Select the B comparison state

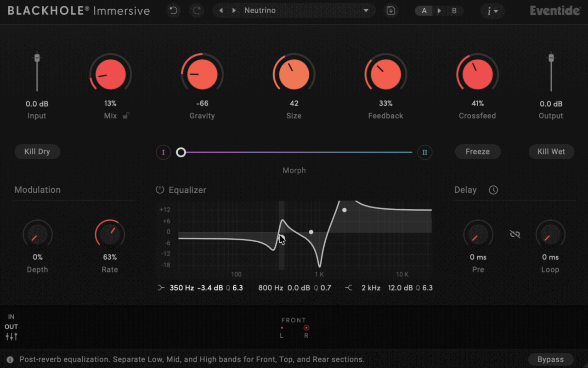tap(454, 11)
